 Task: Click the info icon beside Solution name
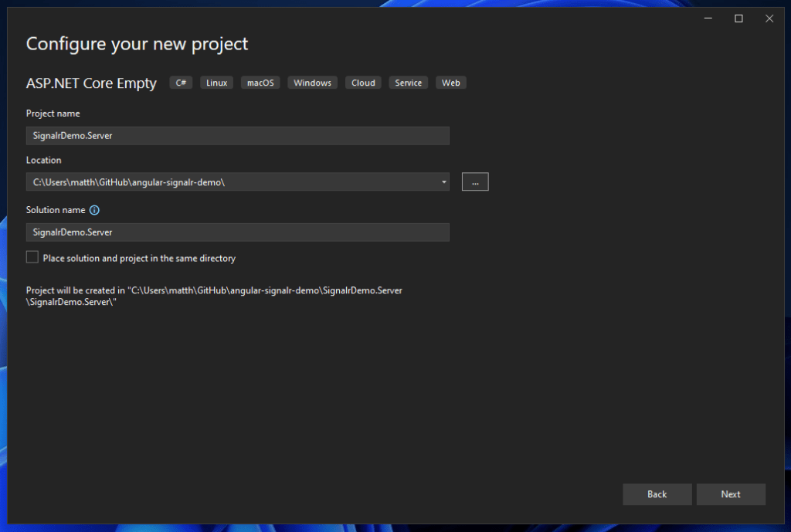pos(94,210)
